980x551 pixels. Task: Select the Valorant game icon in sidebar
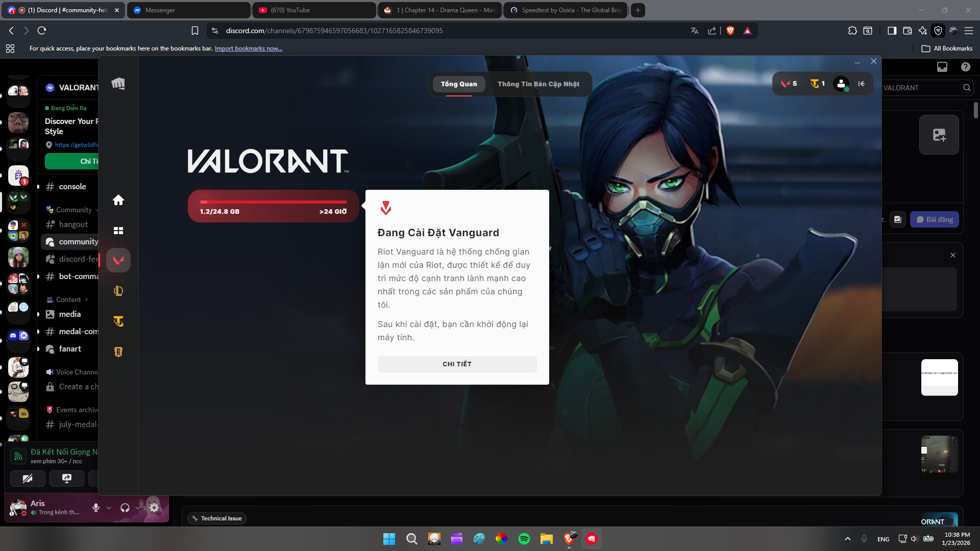[x=118, y=260]
